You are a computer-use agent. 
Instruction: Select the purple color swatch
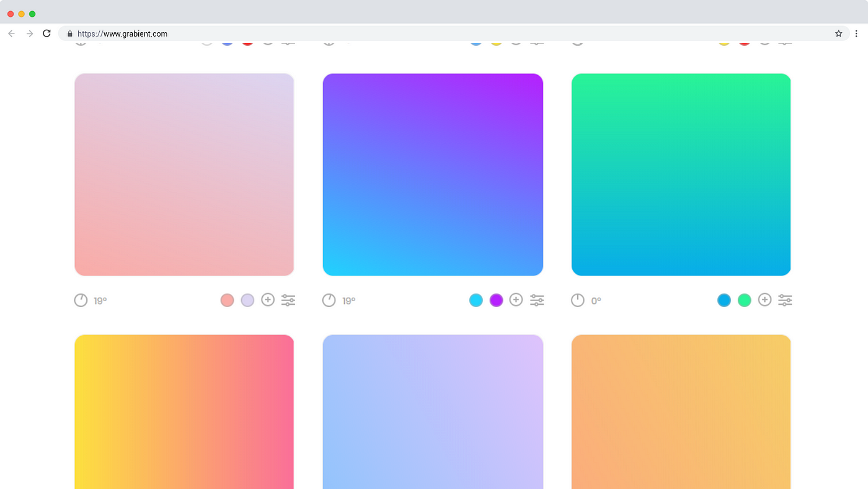point(496,300)
